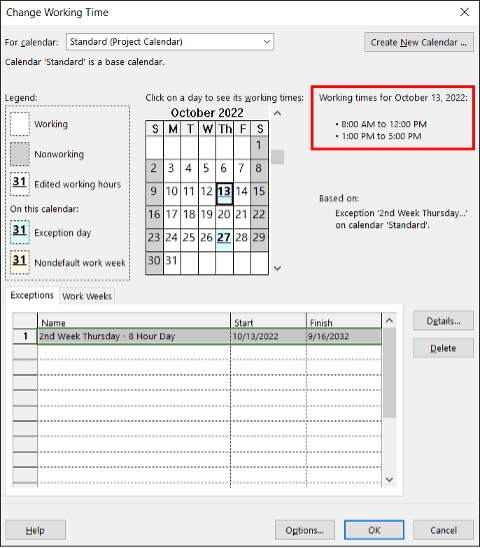
Task: Click the Create New Calendar button
Action: (x=419, y=42)
